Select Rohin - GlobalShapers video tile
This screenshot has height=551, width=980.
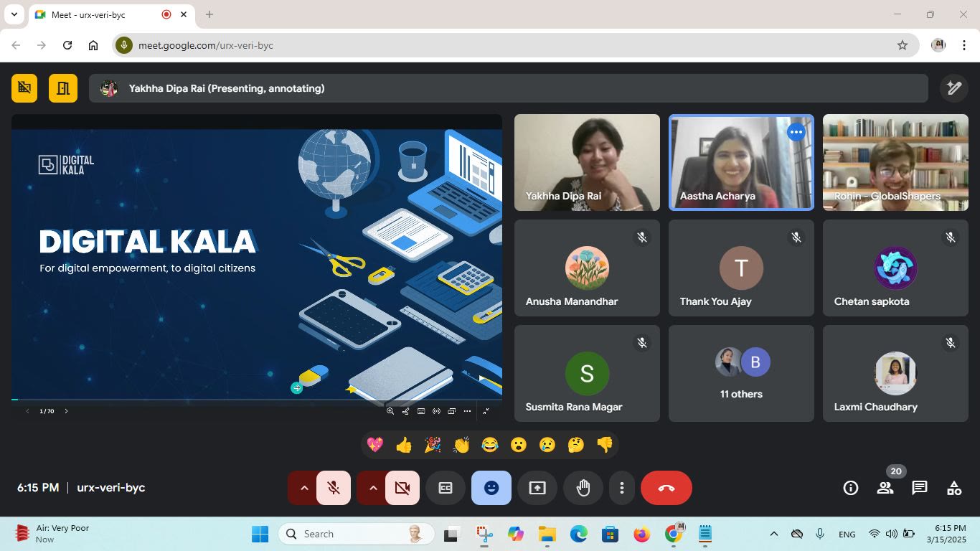pyautogui.click(x=895, y=162)
